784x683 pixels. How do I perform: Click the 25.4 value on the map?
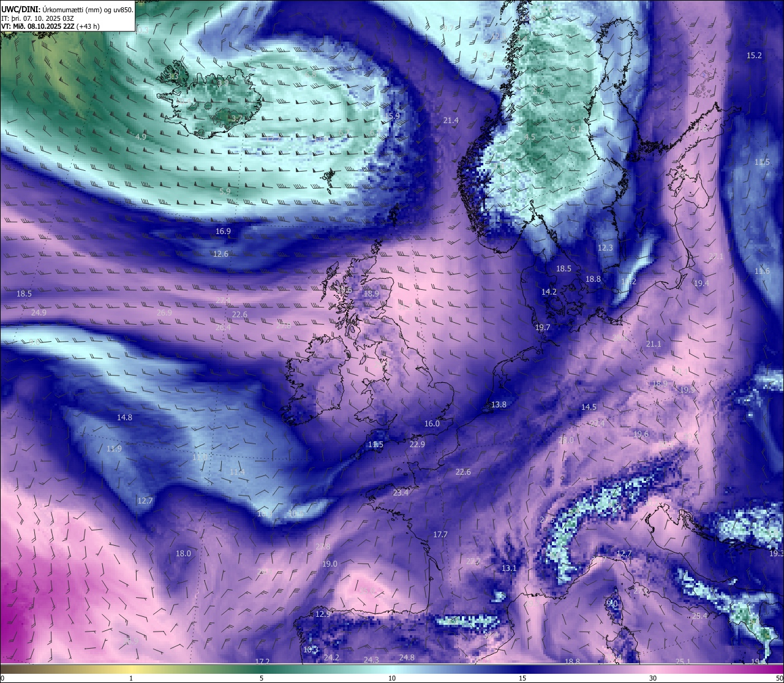pyautogui.click(x=699, y=616)
